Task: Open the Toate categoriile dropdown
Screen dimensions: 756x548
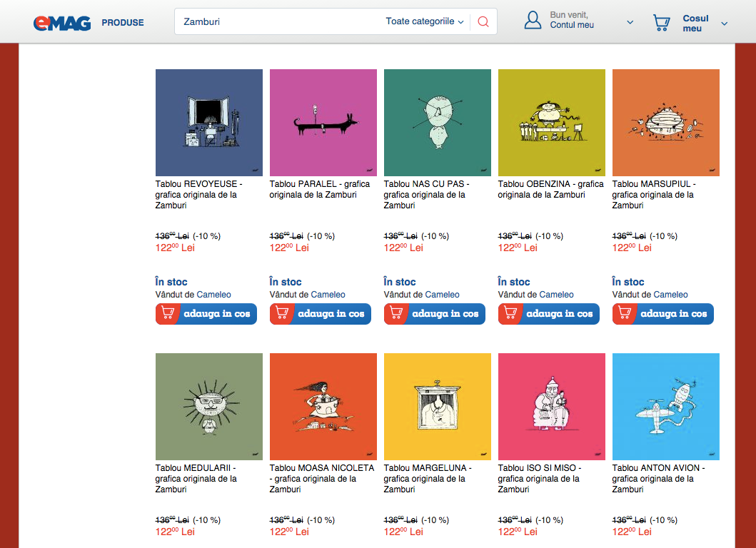Action: click(424, 21)
